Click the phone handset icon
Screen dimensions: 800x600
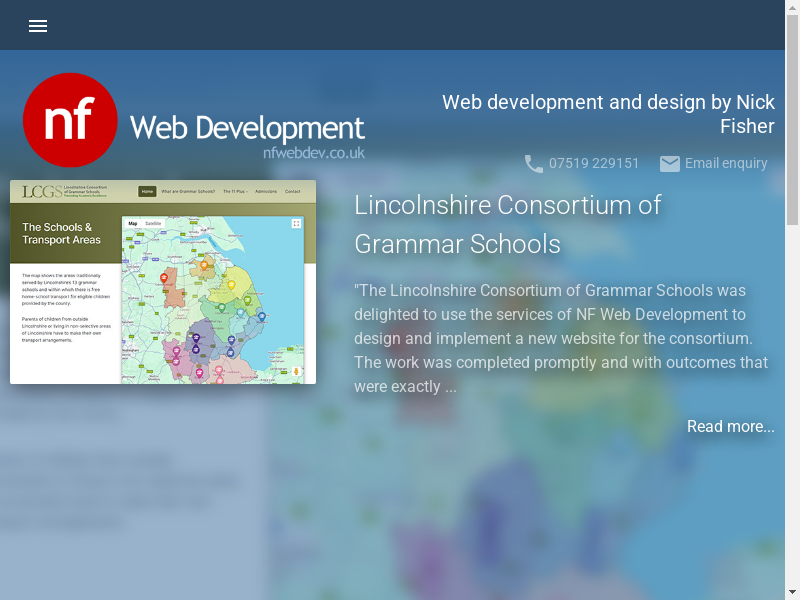click(x=534, y=164)
